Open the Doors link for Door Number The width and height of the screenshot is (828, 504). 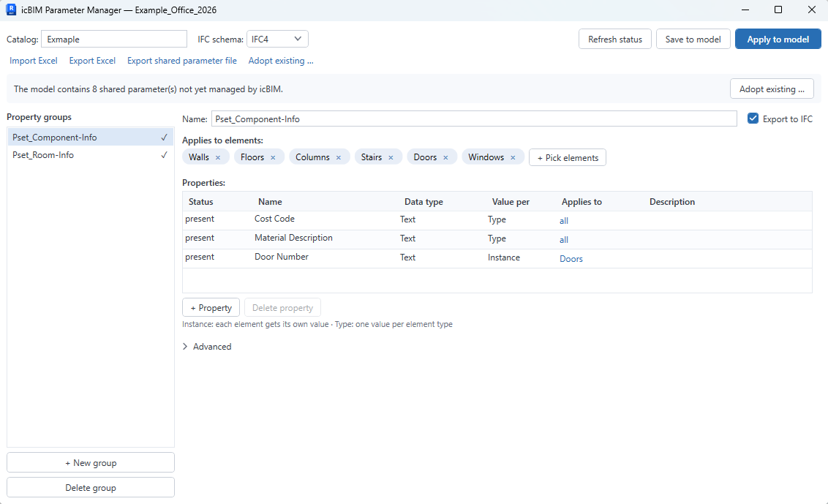pos(571,259)
